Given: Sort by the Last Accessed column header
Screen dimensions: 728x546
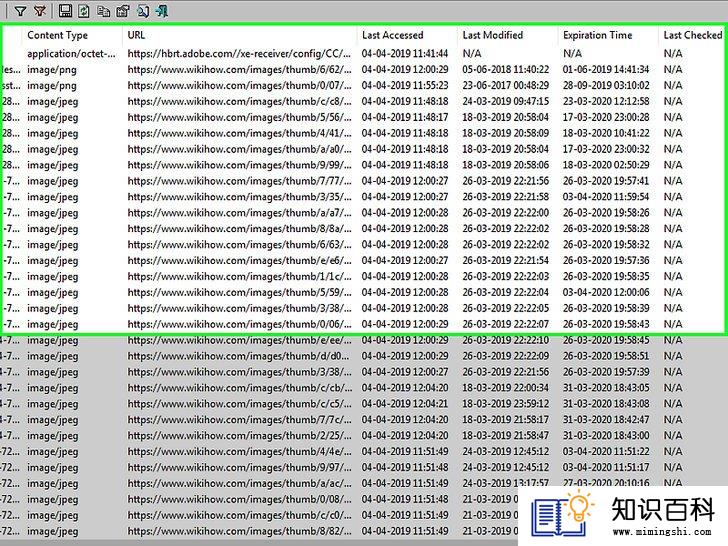Looking at the screenshot, I should pos(393,35).
